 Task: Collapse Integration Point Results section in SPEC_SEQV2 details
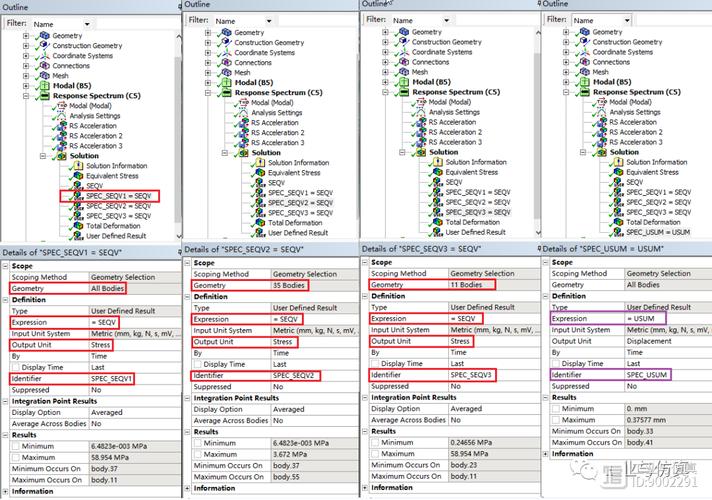point(187,398)
